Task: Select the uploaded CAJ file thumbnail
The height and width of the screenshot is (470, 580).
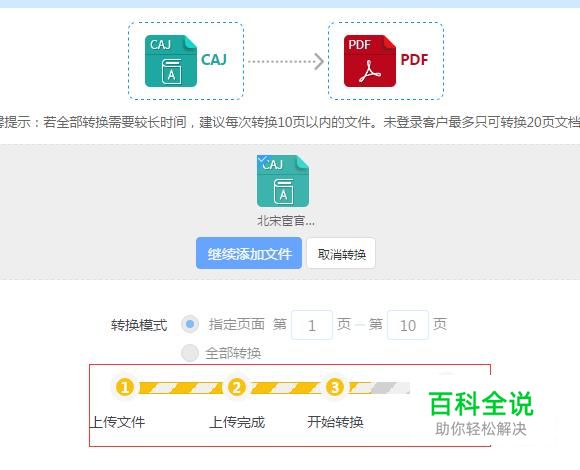Action: click(283, 181)
